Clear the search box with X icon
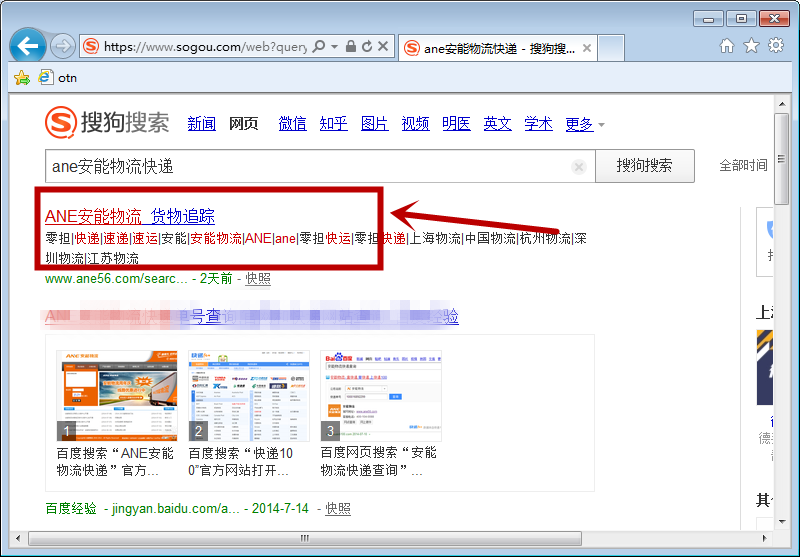This screenshot has width=800, height=557. [x=579, y=167]
